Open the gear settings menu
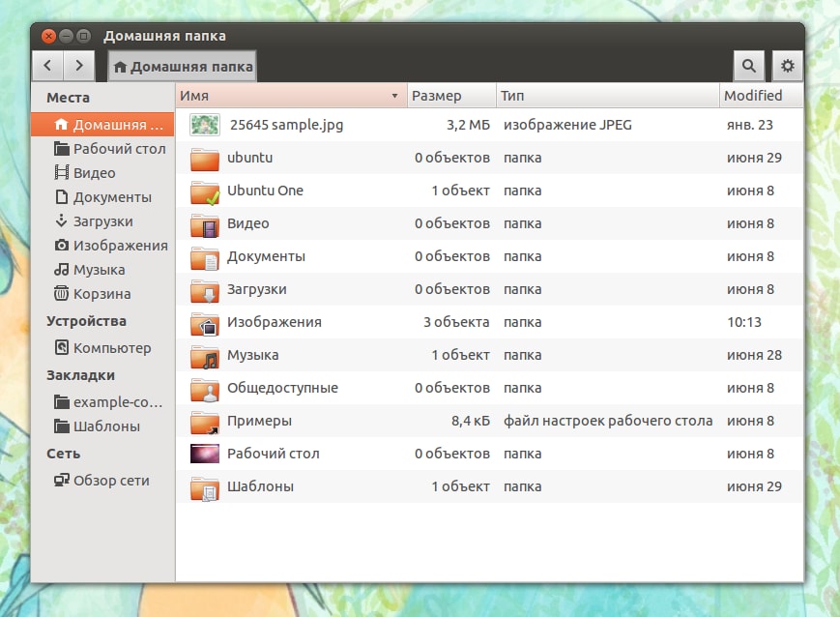The height and width of the screenshot is (617, 840). coord(787,66)
